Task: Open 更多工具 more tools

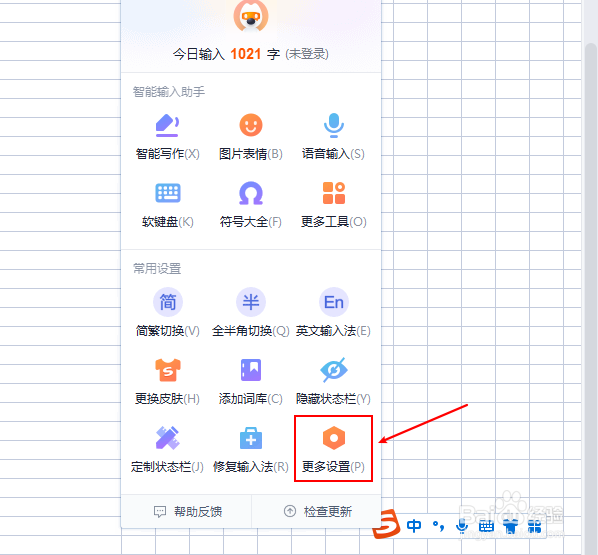Action: pyautogui.click(x=334, y=205)
